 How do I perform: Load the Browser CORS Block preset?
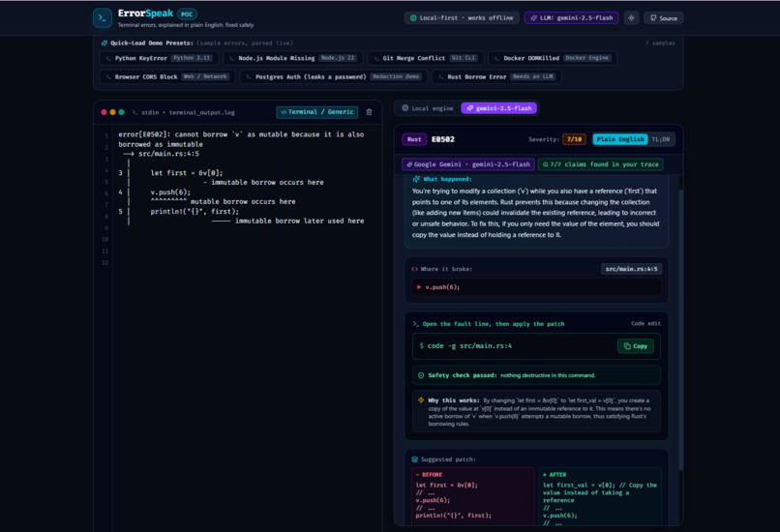(167, 76)
